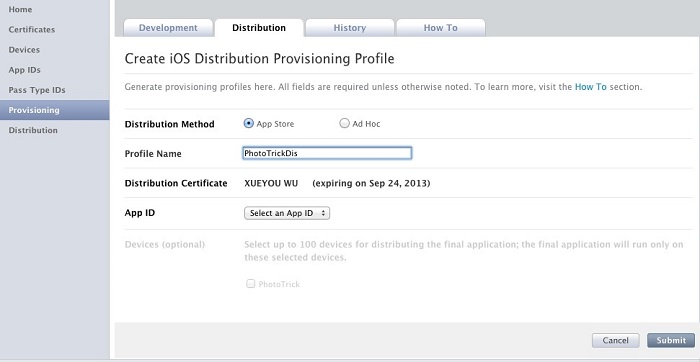Go to Certificates in the sidebar
Screen dimensions: 700x362
(x=31, y=29)
